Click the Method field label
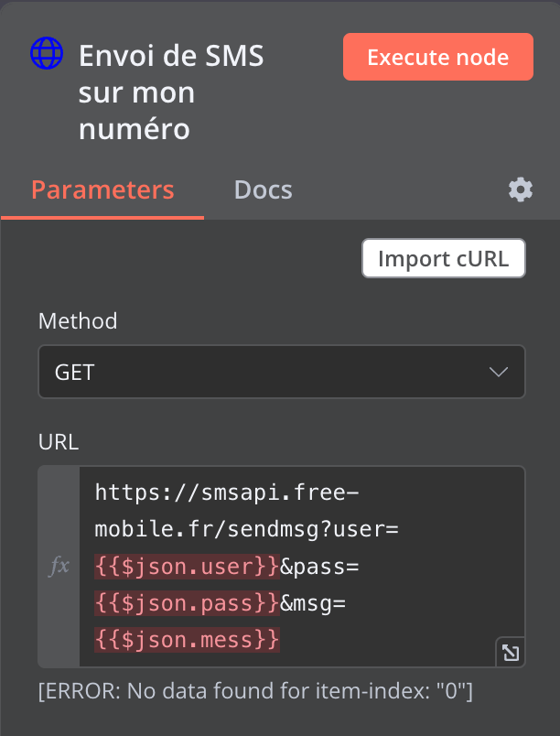 77,321
